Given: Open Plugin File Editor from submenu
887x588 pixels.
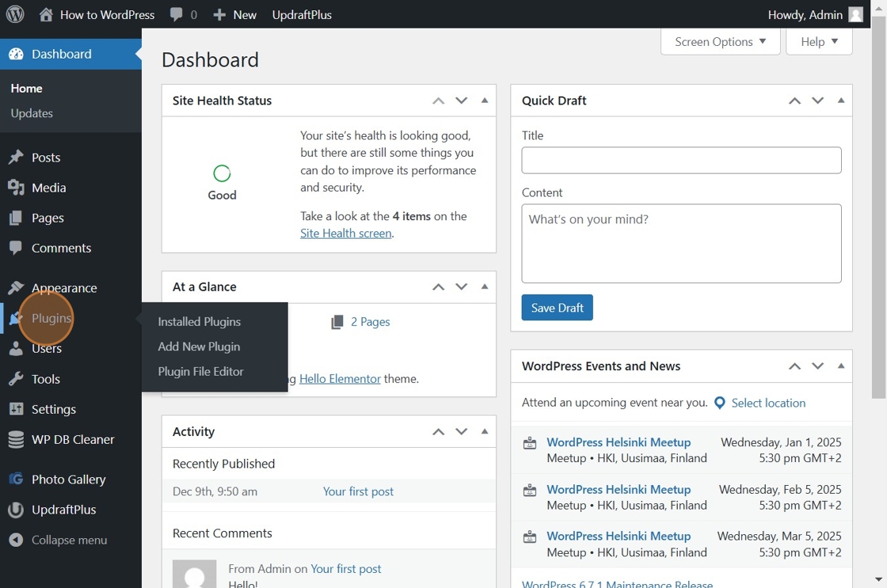Looking at the screenshot, I should 201,371.
